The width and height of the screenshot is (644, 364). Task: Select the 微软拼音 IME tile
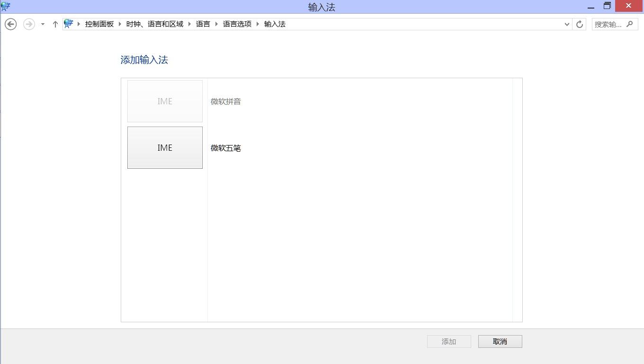point(165,101)
